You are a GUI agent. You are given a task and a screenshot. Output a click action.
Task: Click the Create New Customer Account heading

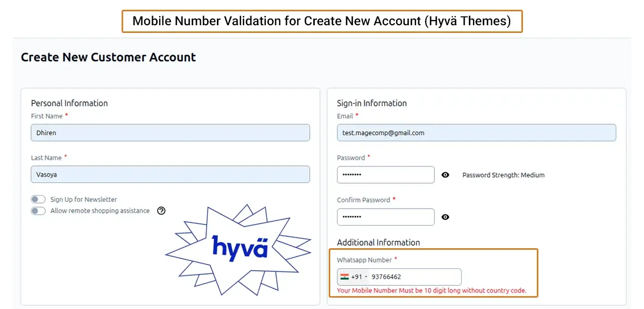[x=108, y=57]
